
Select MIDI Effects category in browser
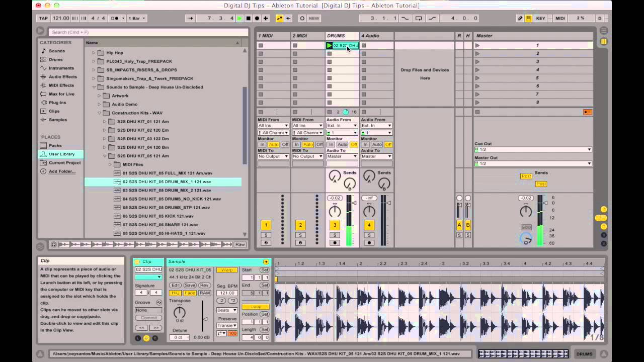coord(61,85)
